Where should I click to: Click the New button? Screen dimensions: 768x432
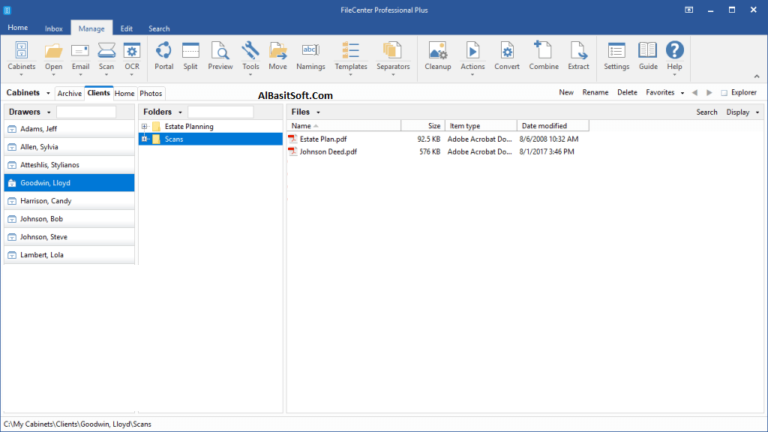pyautogui.click(x=566, y=93)
